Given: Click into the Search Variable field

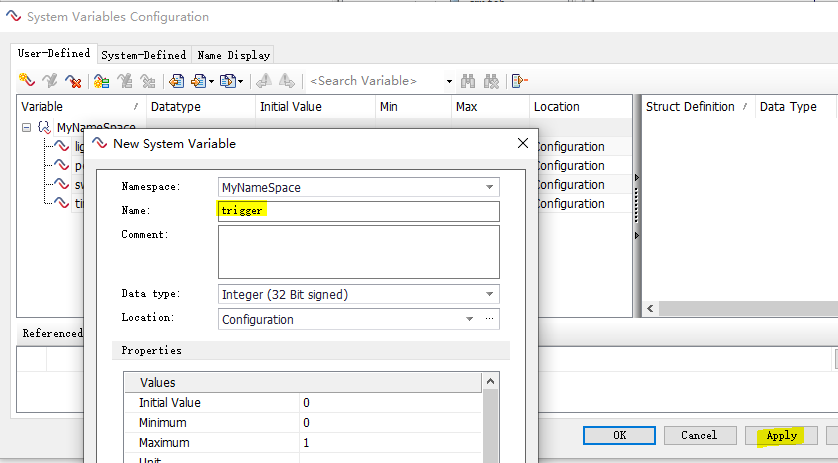Looking at the screenshot, I should pyautogui.click(x=375, y=81).
